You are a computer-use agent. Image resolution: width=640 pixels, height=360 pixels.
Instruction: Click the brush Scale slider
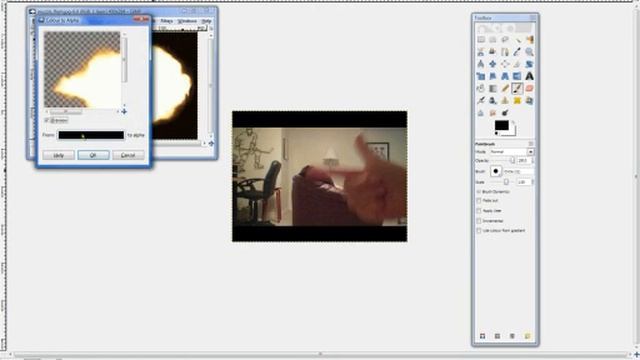[502, 182]
